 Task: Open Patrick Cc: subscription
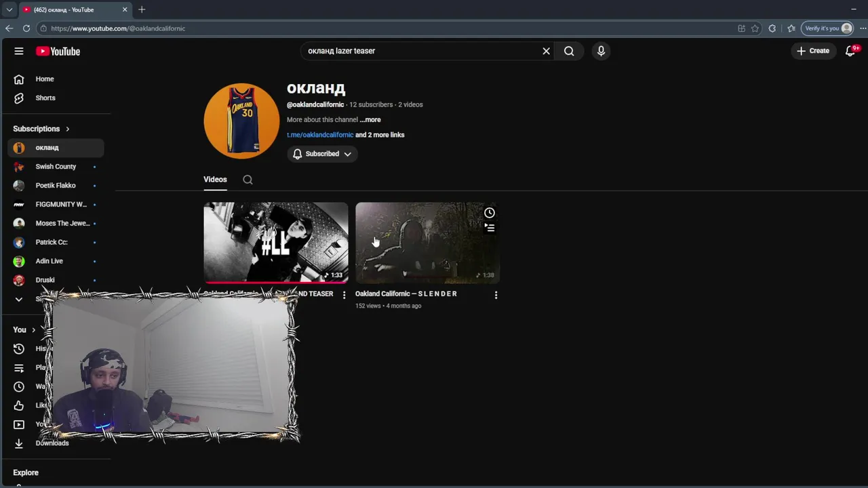[56, 242]
